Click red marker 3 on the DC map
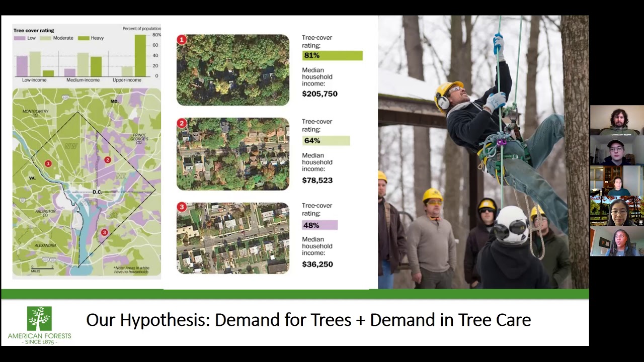 pos(104,232)
